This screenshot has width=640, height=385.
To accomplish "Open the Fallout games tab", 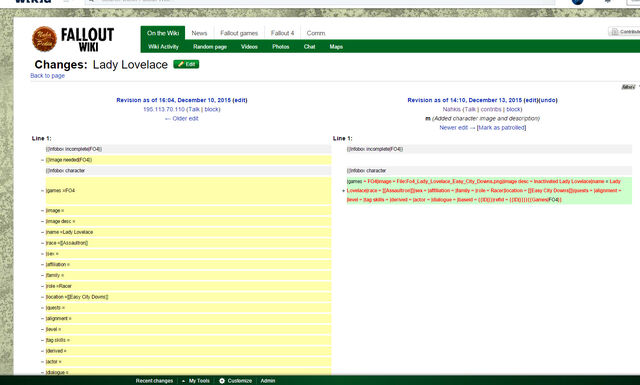I will [x=239, y=33].
